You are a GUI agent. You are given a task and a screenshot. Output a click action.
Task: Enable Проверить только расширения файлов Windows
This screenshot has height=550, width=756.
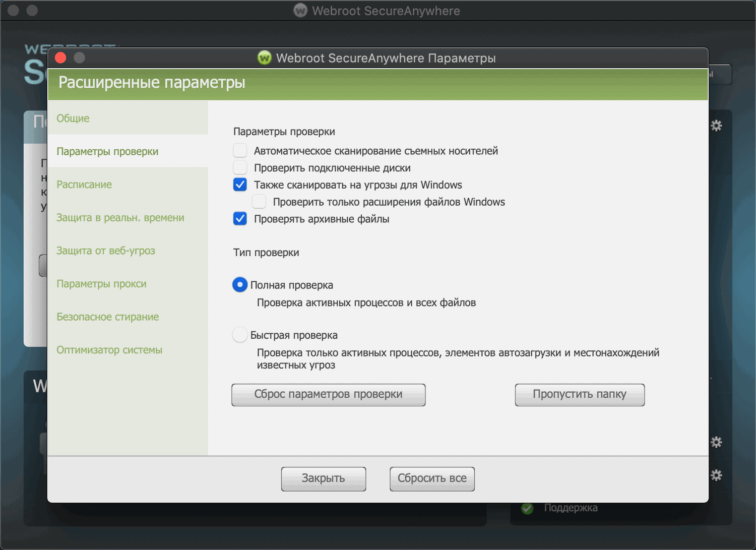coord(259,202)
